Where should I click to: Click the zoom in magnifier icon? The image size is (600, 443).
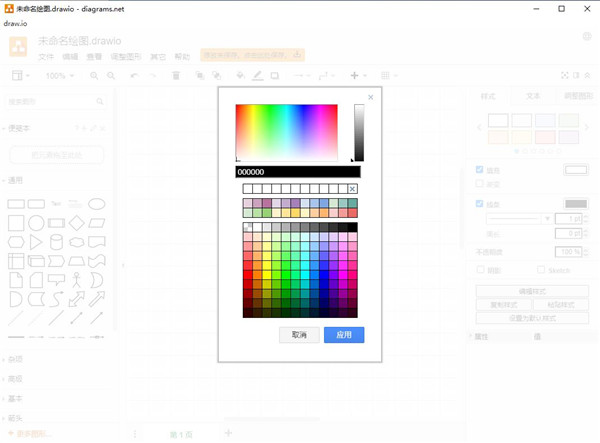(95, 76)
